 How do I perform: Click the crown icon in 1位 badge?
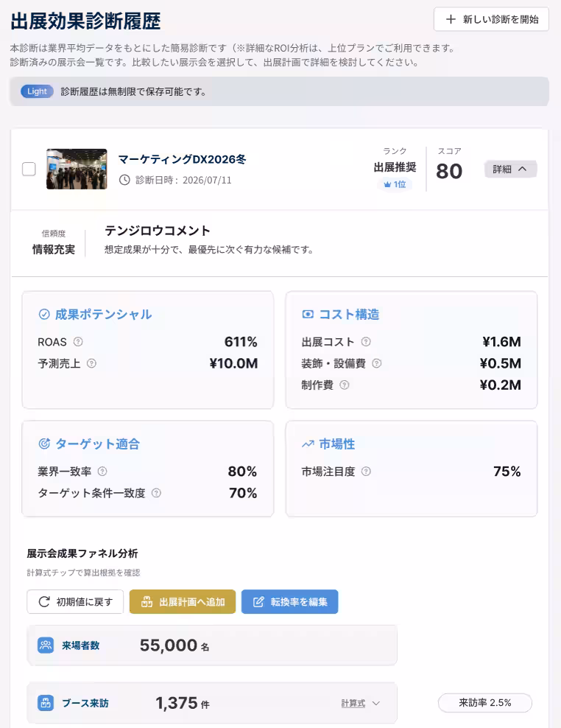click(x=387, y=184)
